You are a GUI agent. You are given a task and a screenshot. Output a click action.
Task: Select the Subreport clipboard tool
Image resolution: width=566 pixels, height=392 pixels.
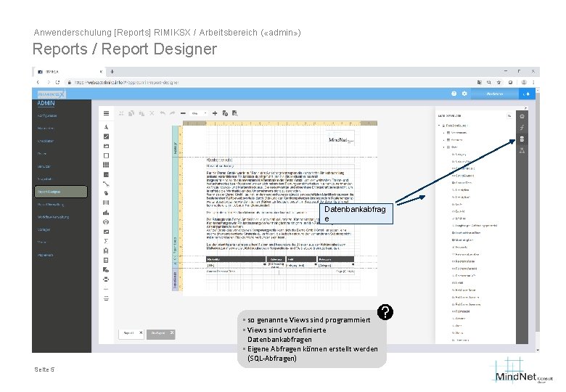pyautogui.click(x=106, y=250)
